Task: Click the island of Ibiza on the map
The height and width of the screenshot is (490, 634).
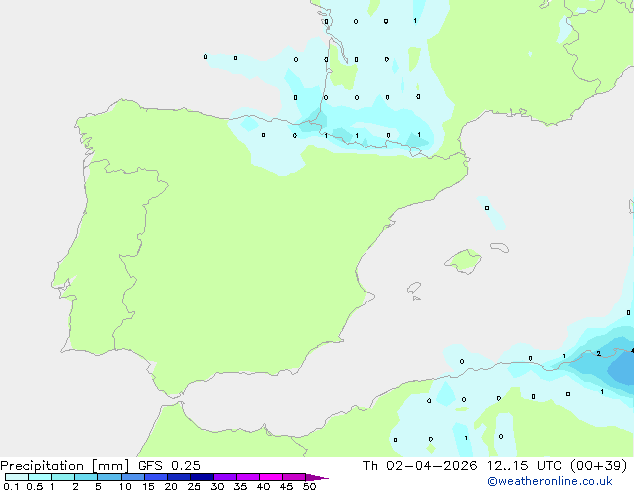Action: [x=414, y=288]
